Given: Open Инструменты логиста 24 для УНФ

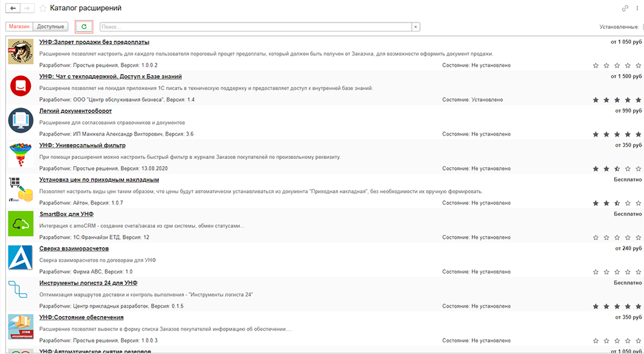Looking at the screenshot, I should tap(88, 283).
